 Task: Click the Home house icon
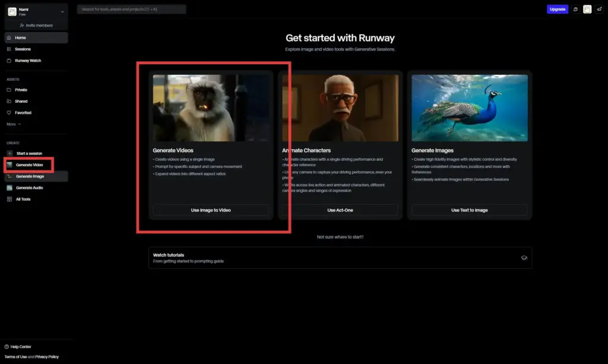(x=9, y=37)
